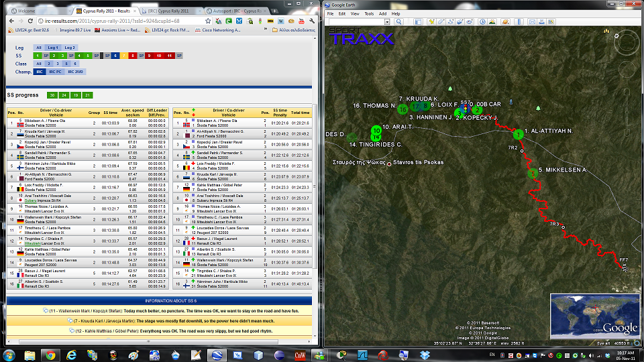Open the View menu in Google Earth
644x362 pixels.
[x=356, y=13]
